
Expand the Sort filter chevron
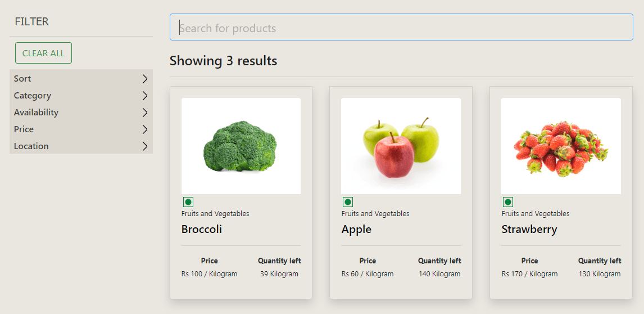(144, 79)
